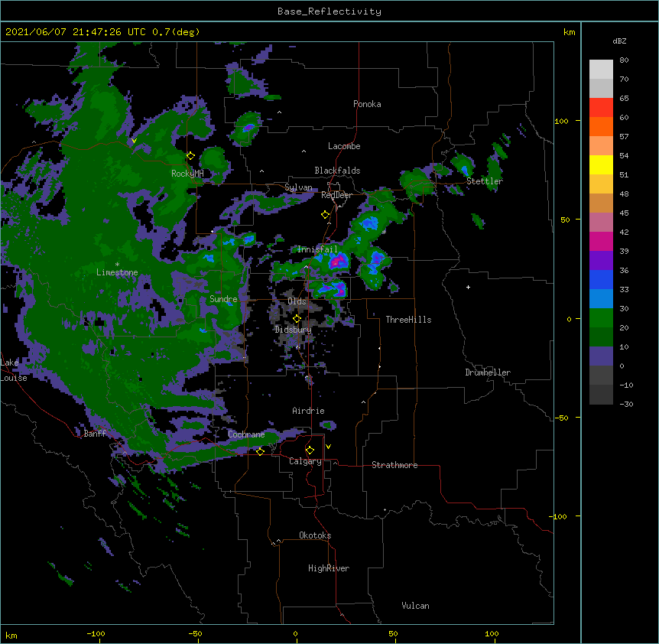This screenshot has width=659, height=644.
Task: Pick the blue 33-36 dBZ legend swatch
Action: [x=601, y=280]
